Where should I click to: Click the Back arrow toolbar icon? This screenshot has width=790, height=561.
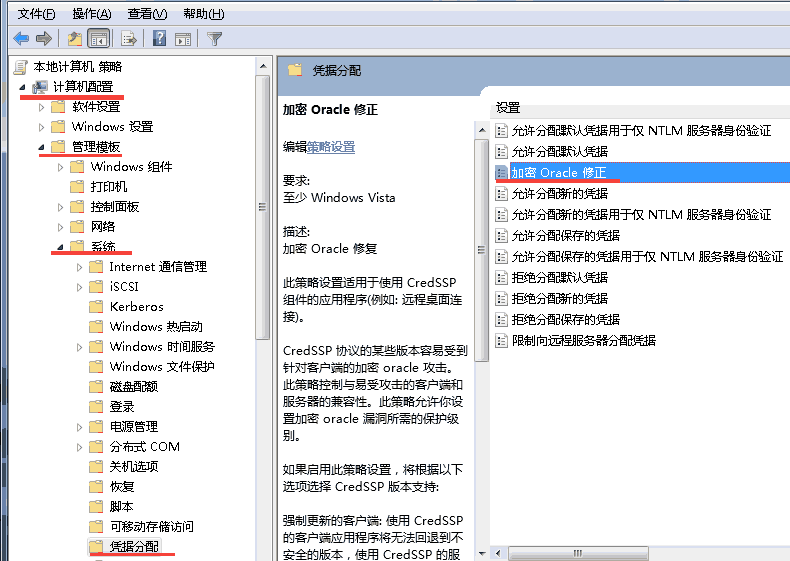tap(22, 38)
